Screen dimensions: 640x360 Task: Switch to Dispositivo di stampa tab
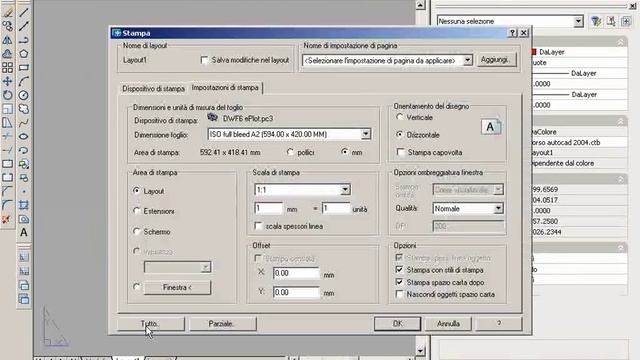(153, 89)
